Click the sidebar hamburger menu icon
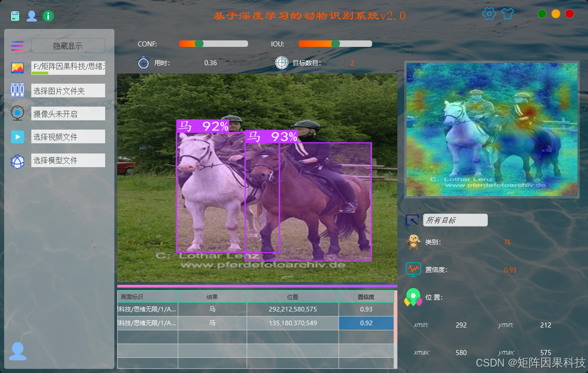Screen dimensions: 588x373 coord(17,45)
